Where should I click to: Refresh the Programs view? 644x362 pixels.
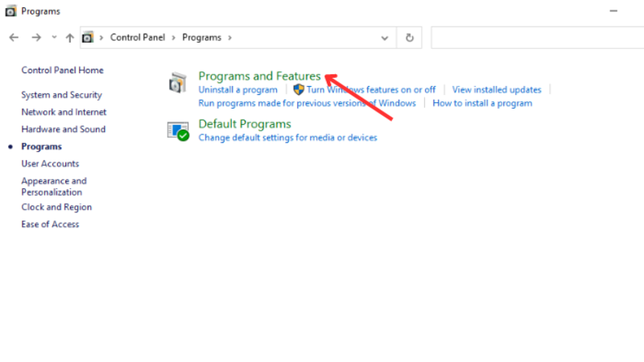(410, 38)
